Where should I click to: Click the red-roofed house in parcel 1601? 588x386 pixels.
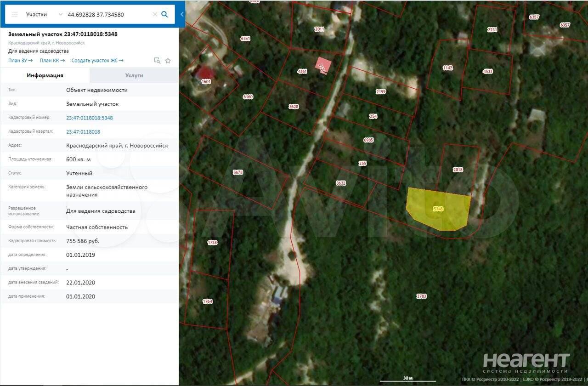click(x=205, y=73)
